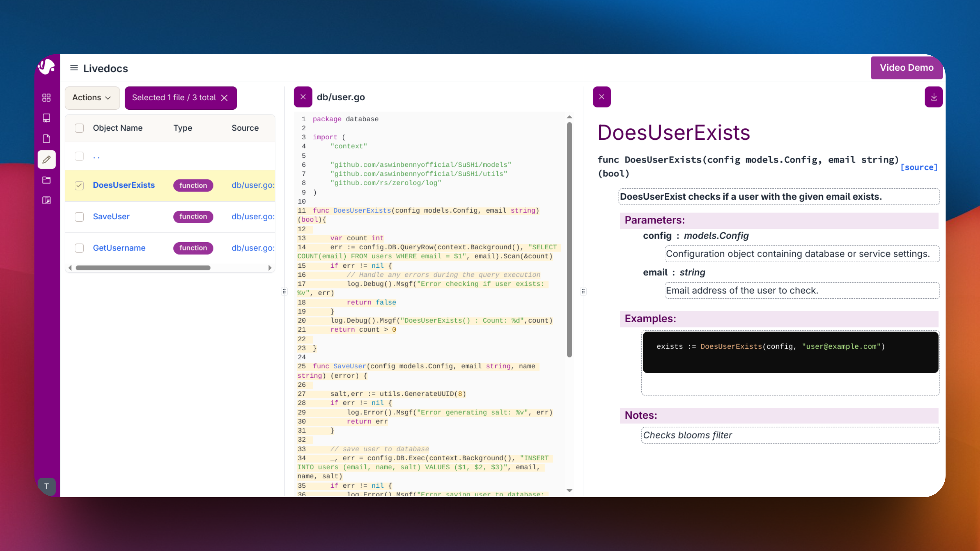This screenshot has height=551, width=980.
Task: Clear the file selection with the X icon
Action: 225,98
